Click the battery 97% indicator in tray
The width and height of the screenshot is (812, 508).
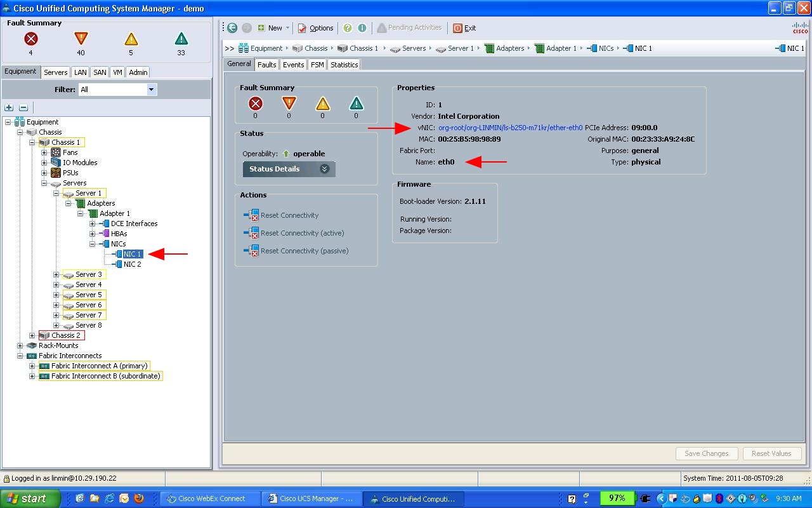pos(617,498)
